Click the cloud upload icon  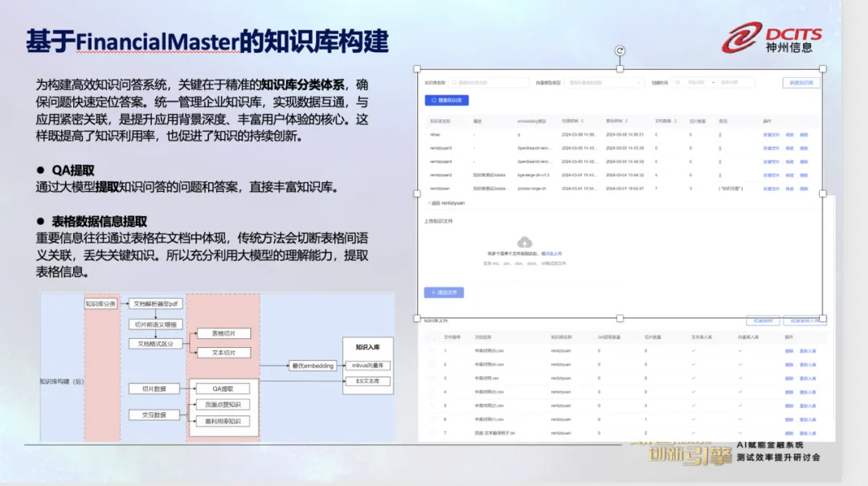coord(524,242)
